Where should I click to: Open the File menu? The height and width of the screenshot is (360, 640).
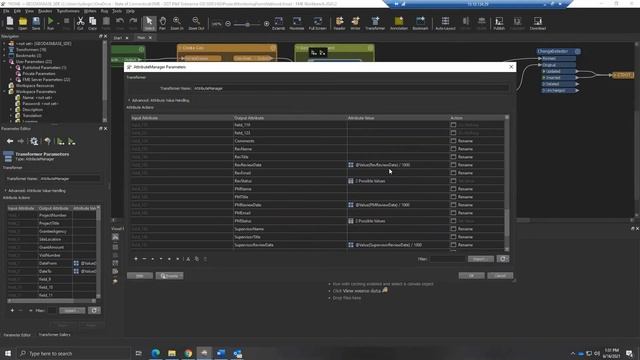tap(6, 11)
